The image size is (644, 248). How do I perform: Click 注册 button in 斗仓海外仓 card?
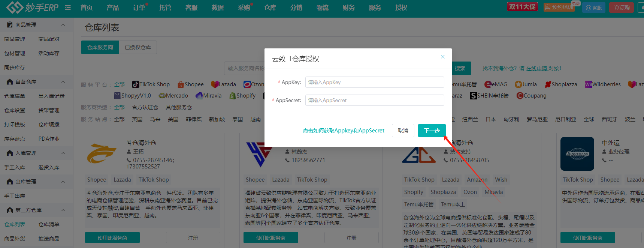(x=193, y=237)
